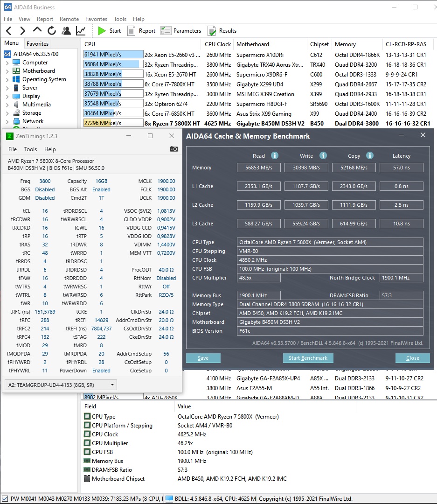Image resolution: width=437 pixels, height=504 pixels.
Task: Expand the Computer tree node chevron
Action: tap(7, 63)
